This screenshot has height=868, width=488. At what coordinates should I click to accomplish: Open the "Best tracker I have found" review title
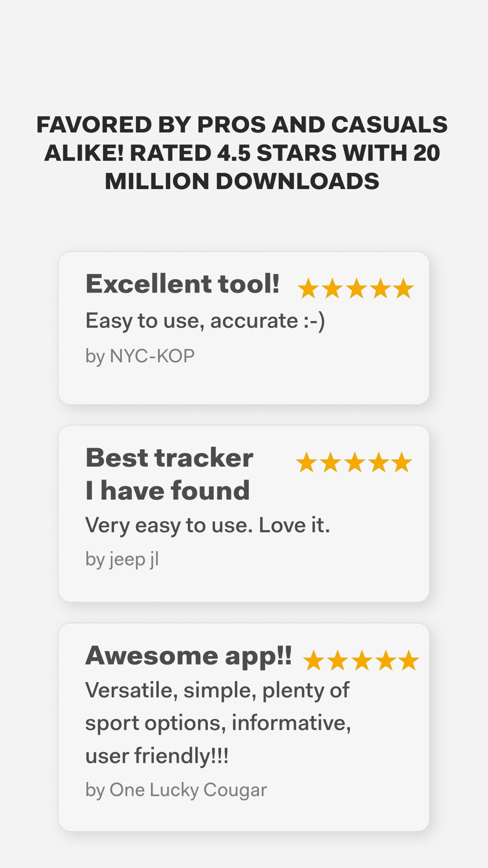[169, 474]
